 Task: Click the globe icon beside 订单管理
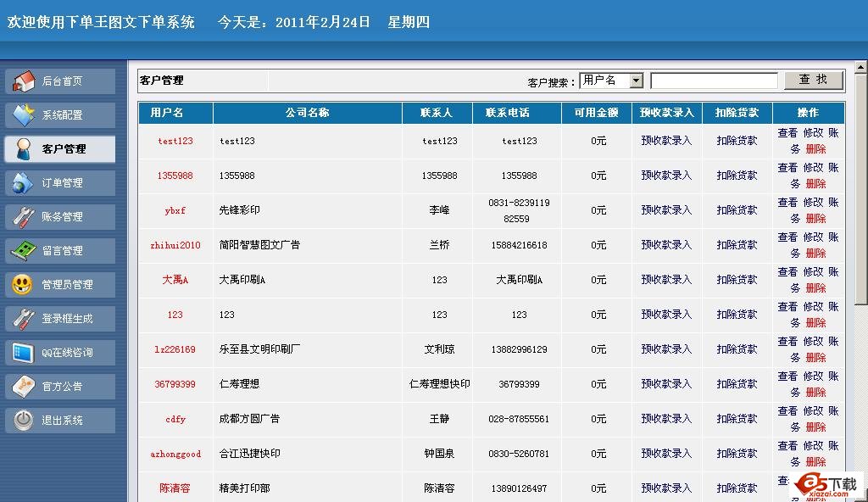(x=23, y=183)
